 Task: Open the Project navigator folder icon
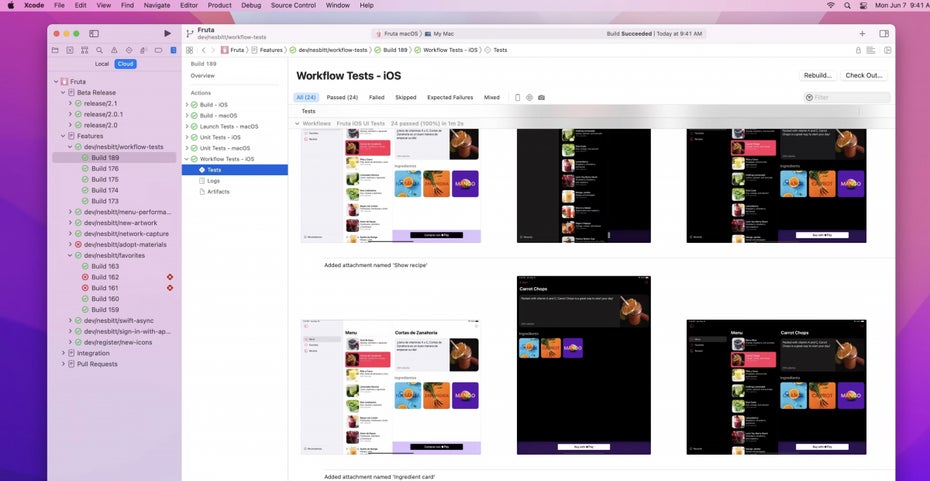tap(55, 50)
